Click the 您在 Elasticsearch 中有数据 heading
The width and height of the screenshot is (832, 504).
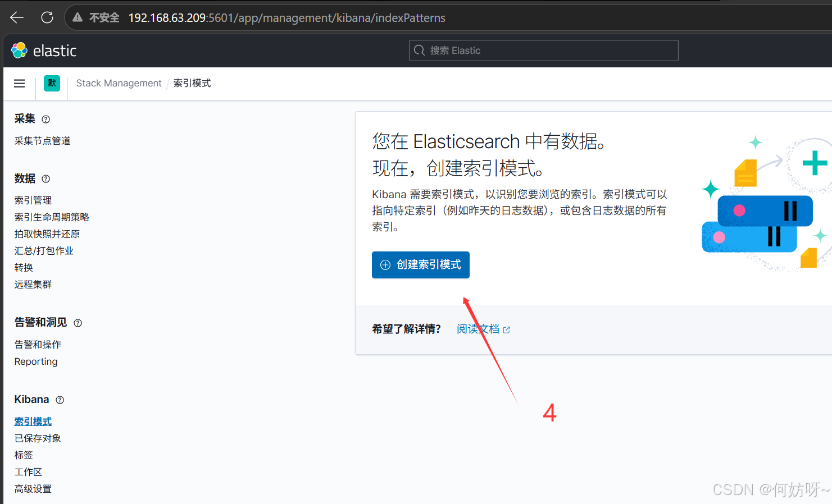point(489,154)
